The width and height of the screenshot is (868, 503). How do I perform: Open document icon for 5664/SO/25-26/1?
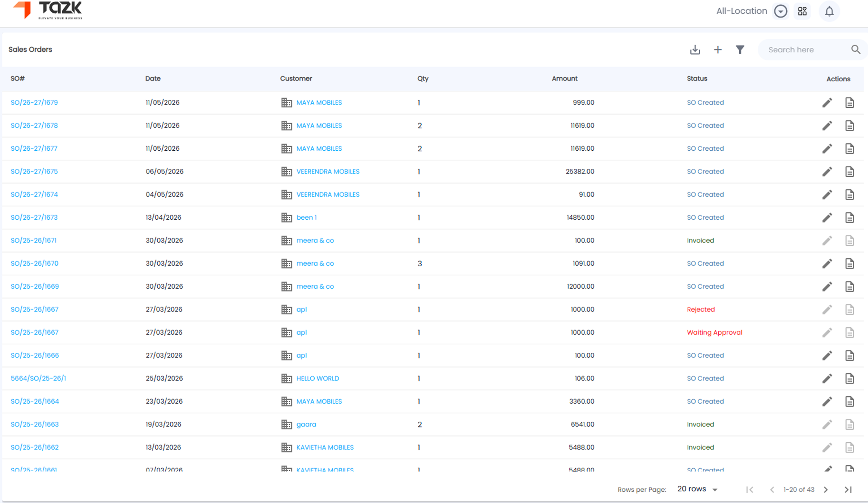click(x=850, y=378)
